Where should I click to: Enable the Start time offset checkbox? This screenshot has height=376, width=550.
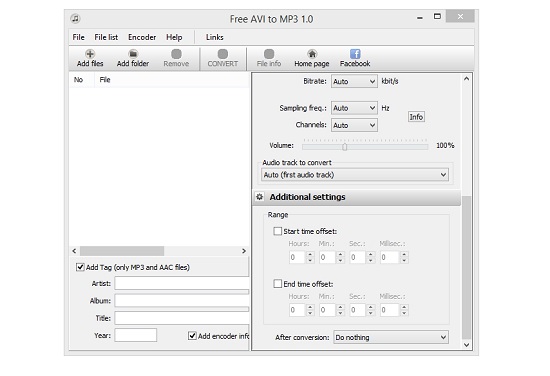277,231
